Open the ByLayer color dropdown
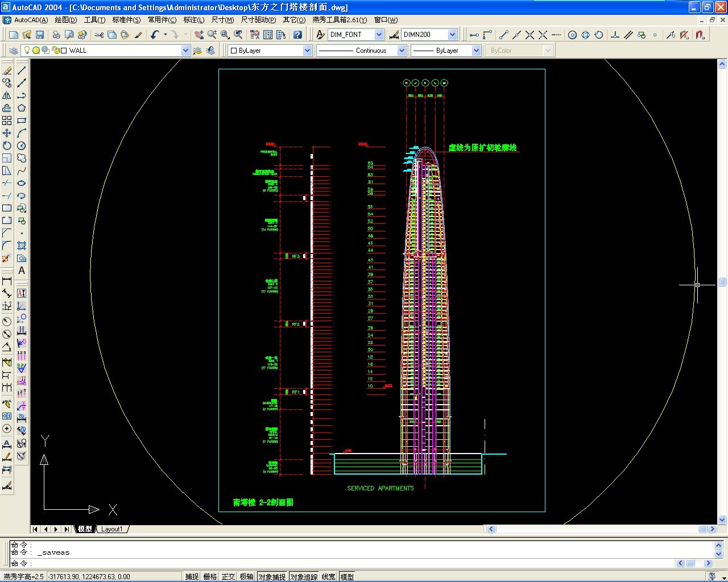Image resolution: width=728 pixels, height=582 pixels. [x=307, y=51]
